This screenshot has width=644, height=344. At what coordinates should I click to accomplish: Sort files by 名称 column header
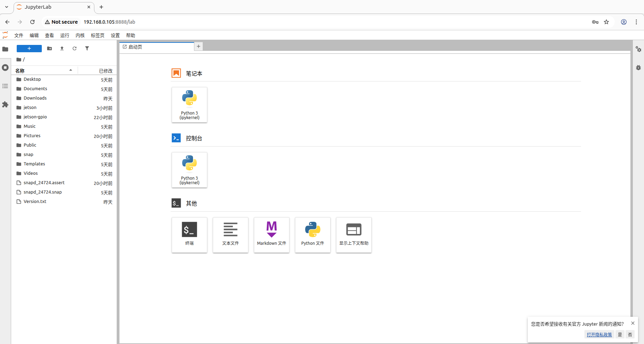coord(44,71)
